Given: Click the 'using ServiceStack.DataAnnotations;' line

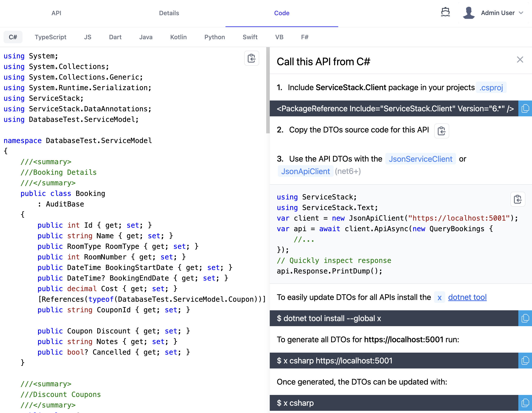Looking at the screenshot, I should tap(78, 109).
